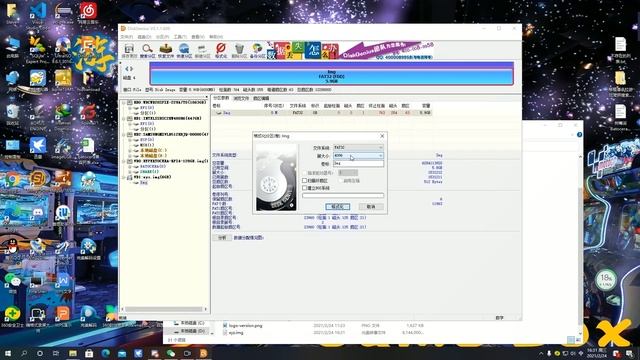640x360 pixels.
Task: Select the MSR(1) partition under HD2
Action: [147, 145]
